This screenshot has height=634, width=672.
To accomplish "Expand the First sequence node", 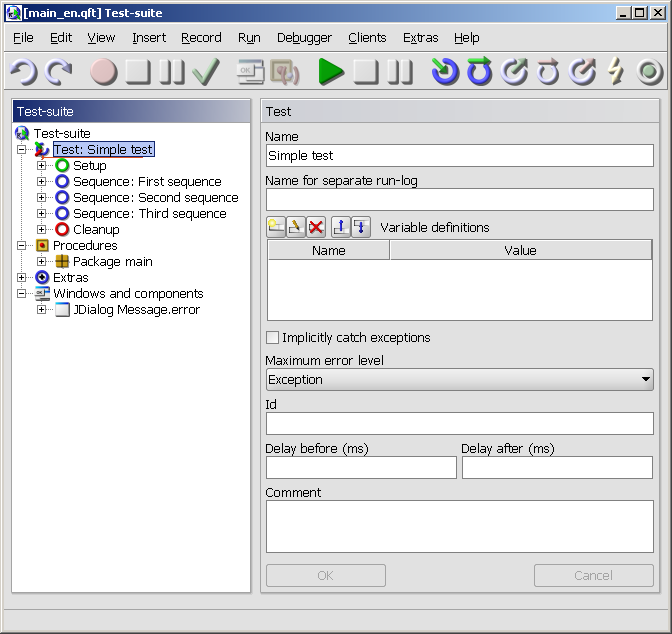I will pyautogui.click(x=41, y=181).
